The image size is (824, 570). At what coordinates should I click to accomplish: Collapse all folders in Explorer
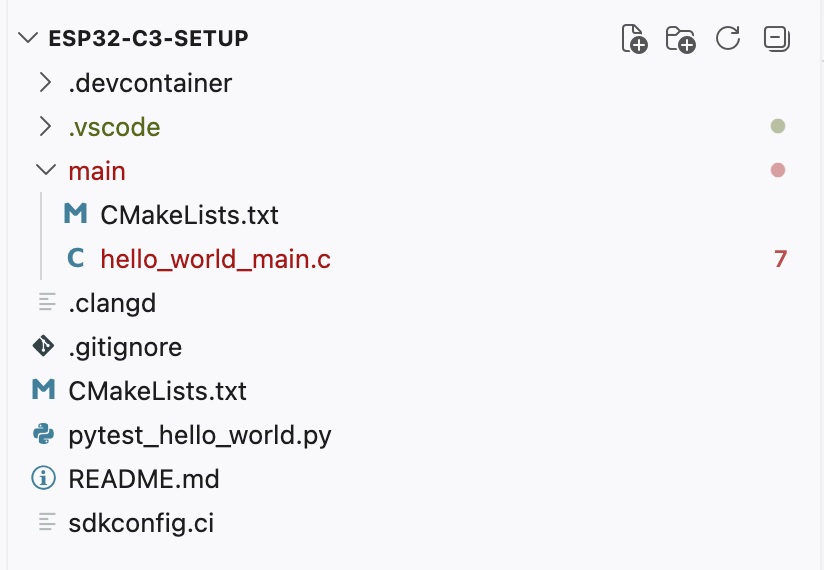[x=776, y=39]
